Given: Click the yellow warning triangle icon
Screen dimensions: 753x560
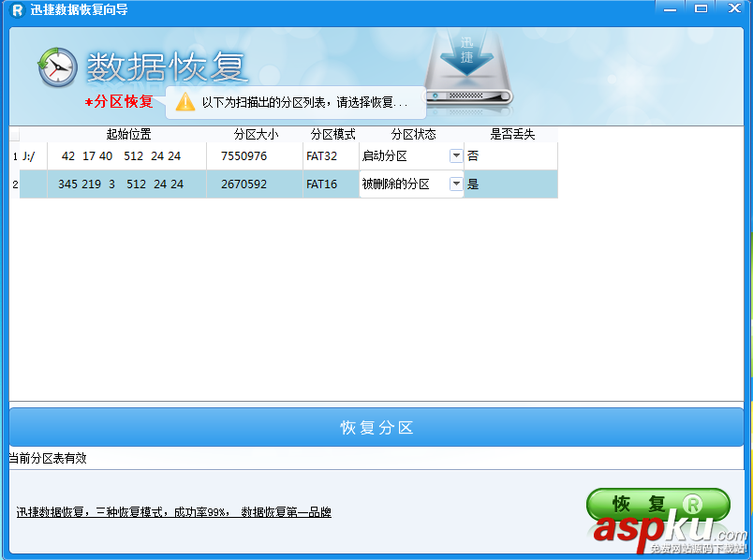Looking at the screenshot, I should [185, 103].
